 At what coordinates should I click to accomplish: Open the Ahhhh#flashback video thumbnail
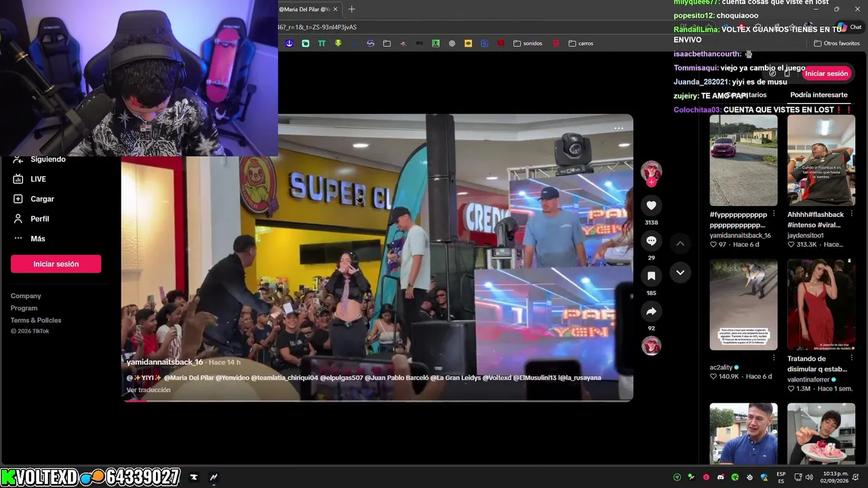(x=821, y=160)
